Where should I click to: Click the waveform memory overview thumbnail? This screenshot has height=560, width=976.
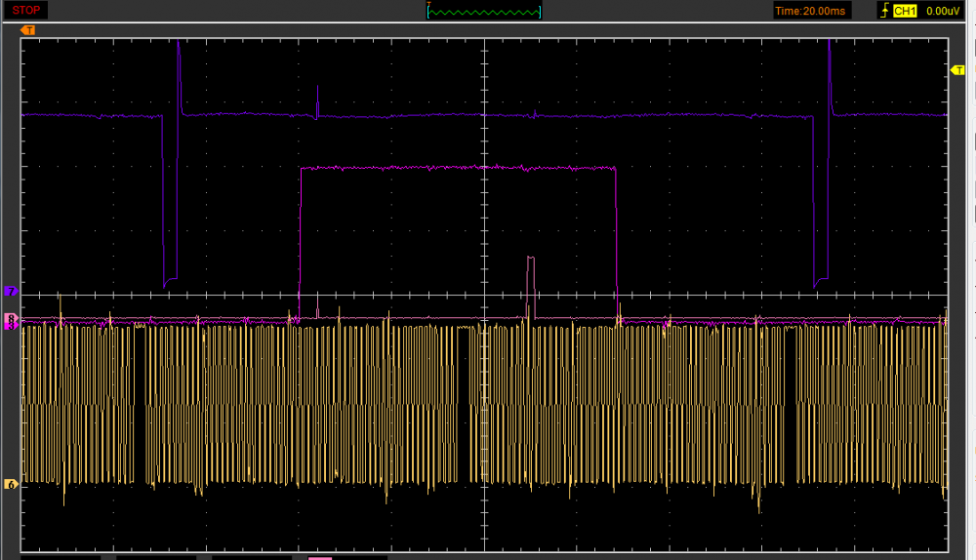click(x=484, y=11)
